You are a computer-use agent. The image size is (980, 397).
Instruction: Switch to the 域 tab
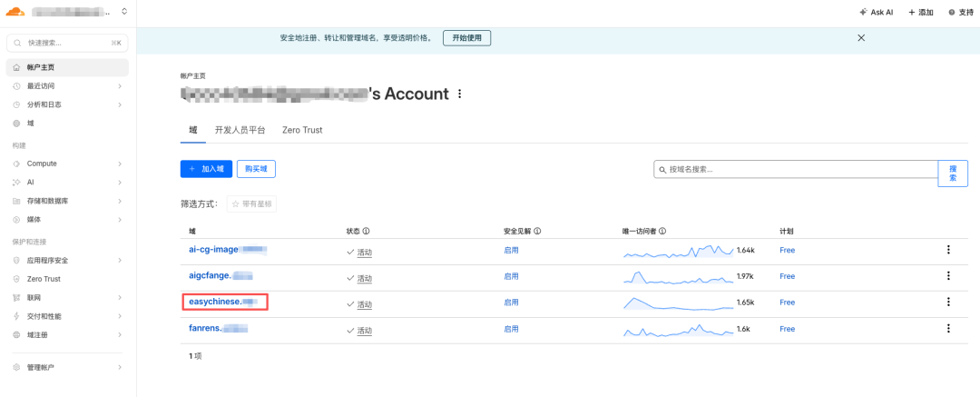tap(193, 130)
